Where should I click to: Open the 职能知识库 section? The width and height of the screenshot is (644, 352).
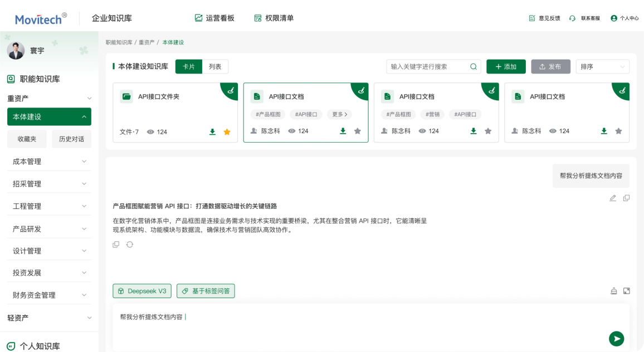[x=33, y=79]
